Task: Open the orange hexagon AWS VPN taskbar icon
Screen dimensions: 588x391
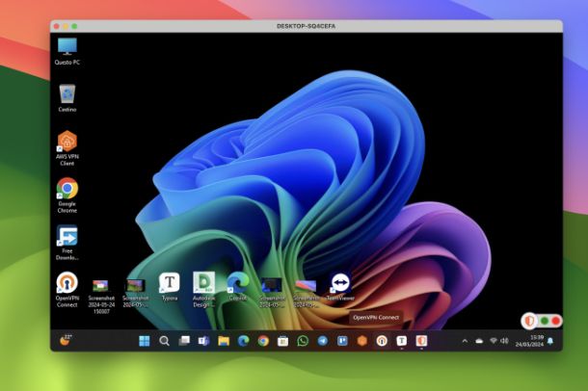Action: coord(361,341)
